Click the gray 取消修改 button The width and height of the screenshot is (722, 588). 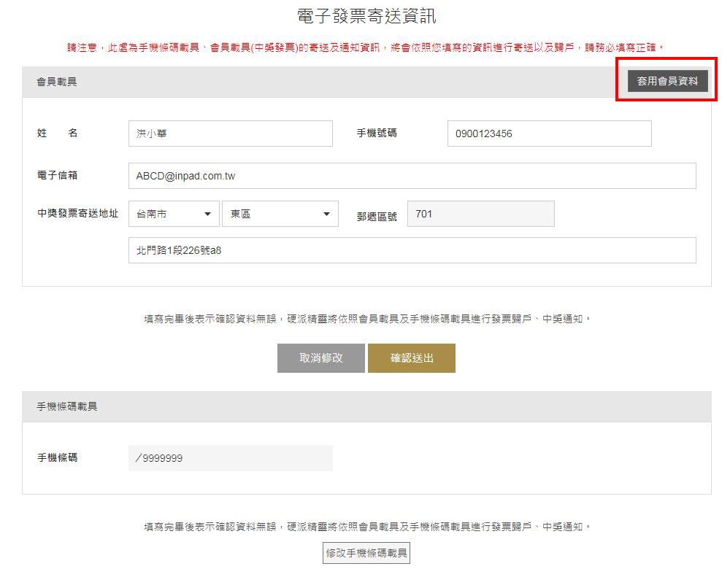pos(321,358)
